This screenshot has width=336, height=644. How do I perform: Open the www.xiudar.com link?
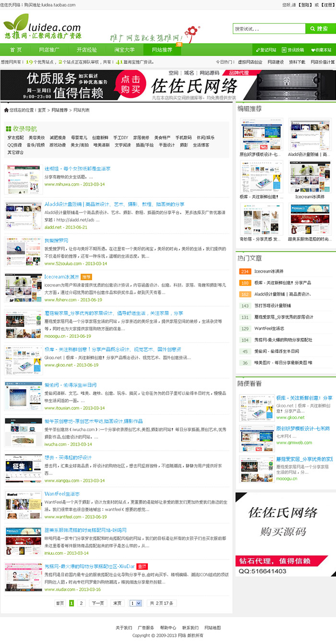pyautogui.click(x=60, y=589)
